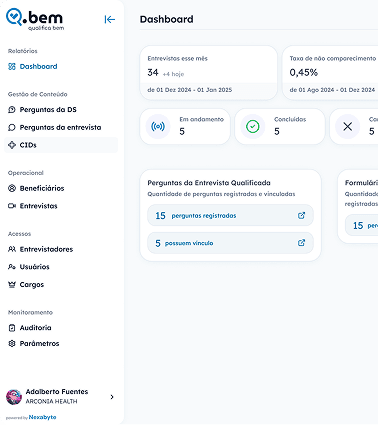The height and width of the screenshot is (425, 378).
Task: Select the CIDs menu item
Action: point(61,145)
